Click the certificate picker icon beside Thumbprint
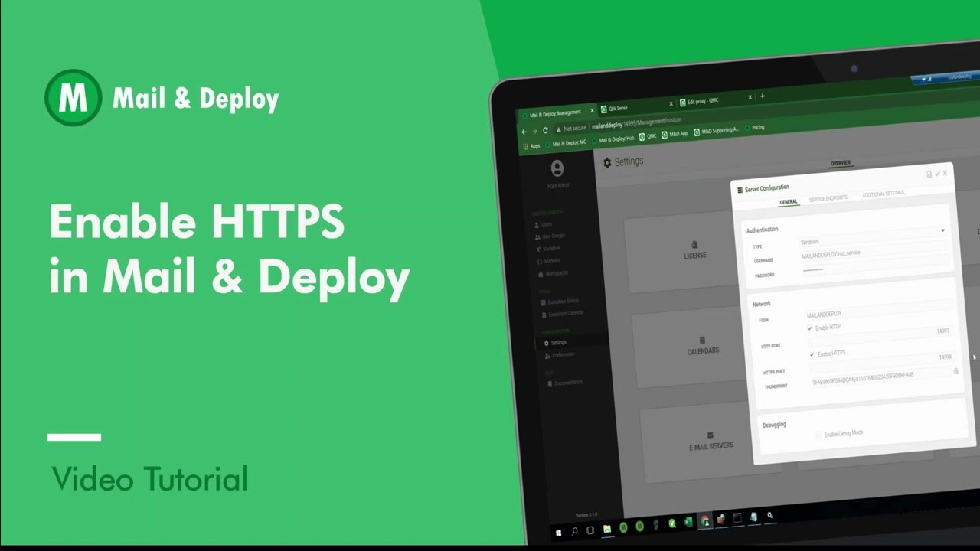 point(955,371)
